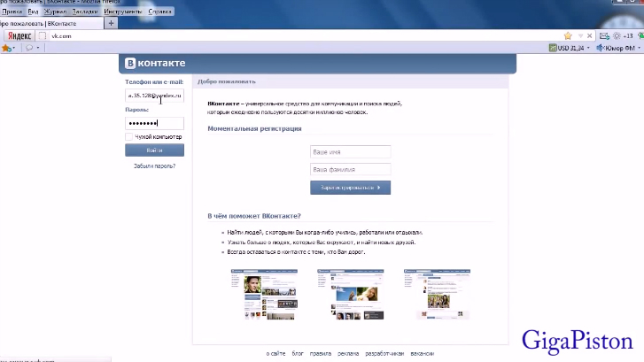Open the photo page preview thumbnail

pyautogui.click(x=350, y=294)
